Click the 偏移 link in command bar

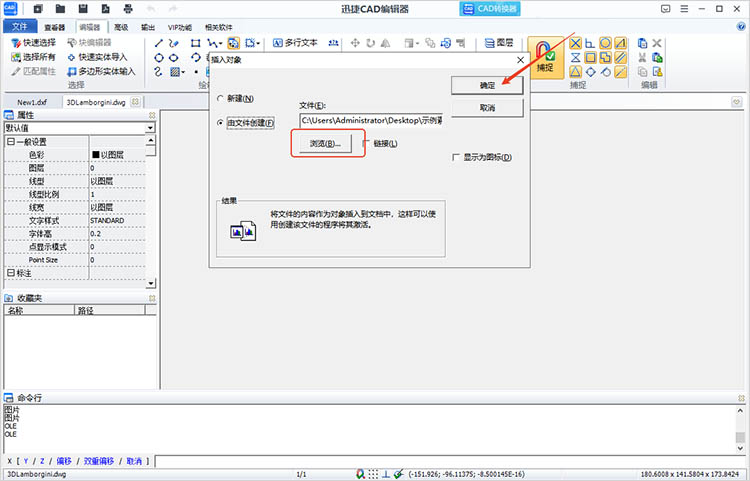[x=64, y=461]
